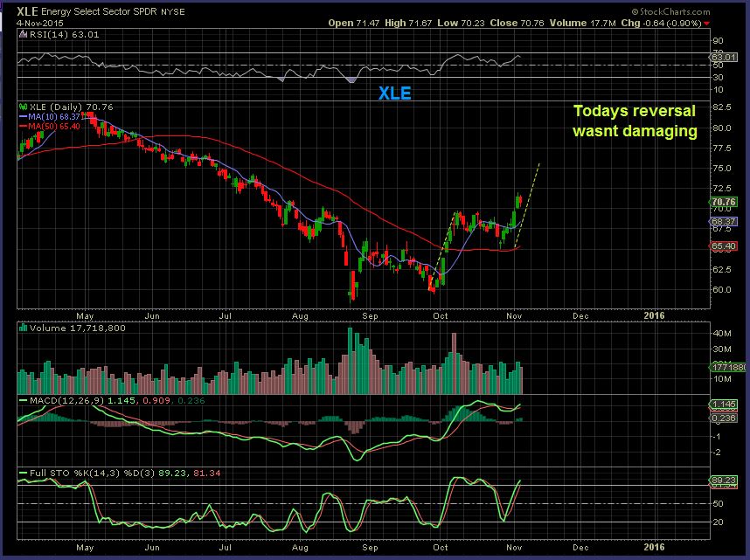Click the Low 70.23 value
Image resolution: width=750 pixels, height=560 pixels.
461,23
